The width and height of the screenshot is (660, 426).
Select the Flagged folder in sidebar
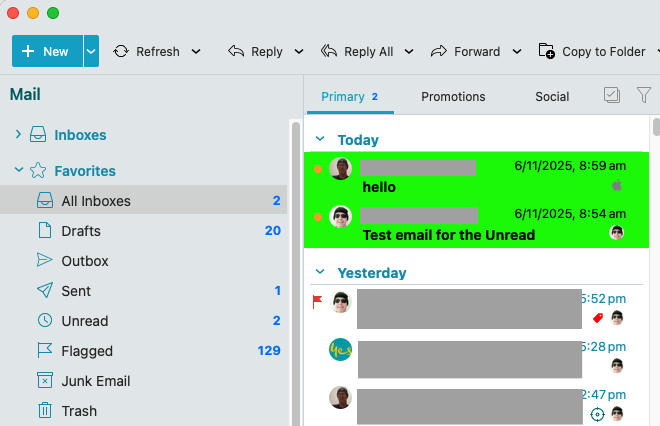87,351
